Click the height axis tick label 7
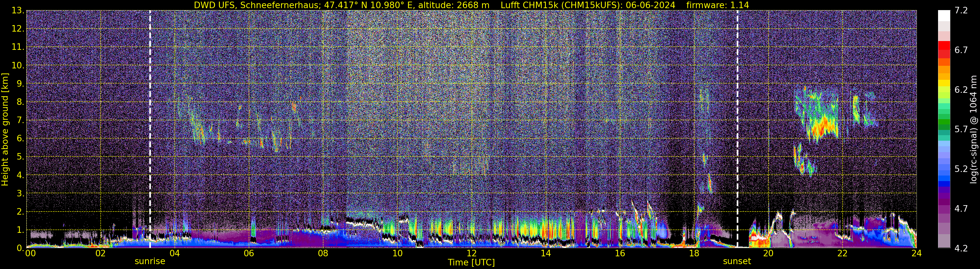 click(x=20, y=120)
